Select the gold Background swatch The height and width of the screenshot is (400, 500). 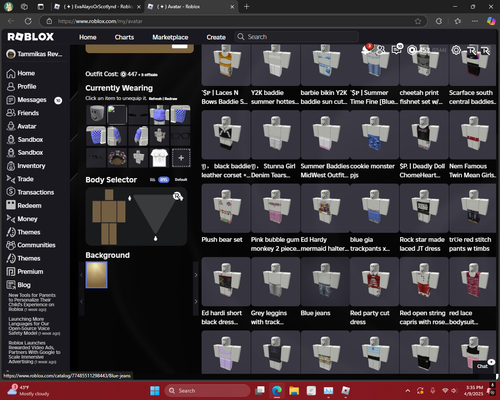pyautogui.click(x=97, y=275)
